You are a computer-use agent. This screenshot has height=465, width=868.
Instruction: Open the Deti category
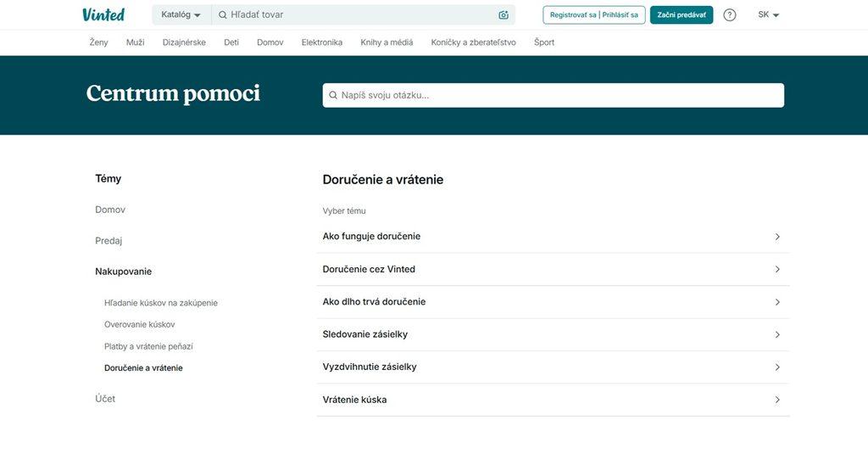click(231, 42)
